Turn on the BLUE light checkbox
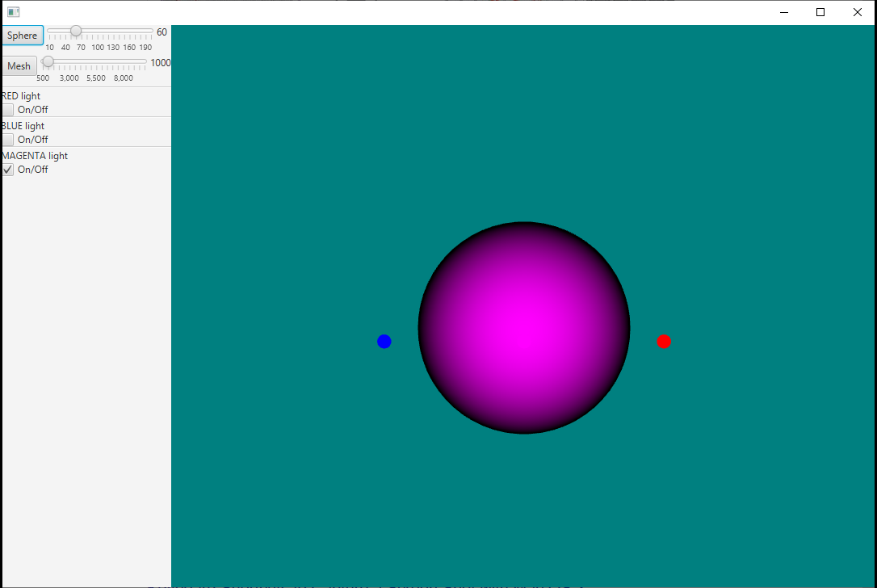The width and height of the screenshot is (877, 588). point(8,140)
